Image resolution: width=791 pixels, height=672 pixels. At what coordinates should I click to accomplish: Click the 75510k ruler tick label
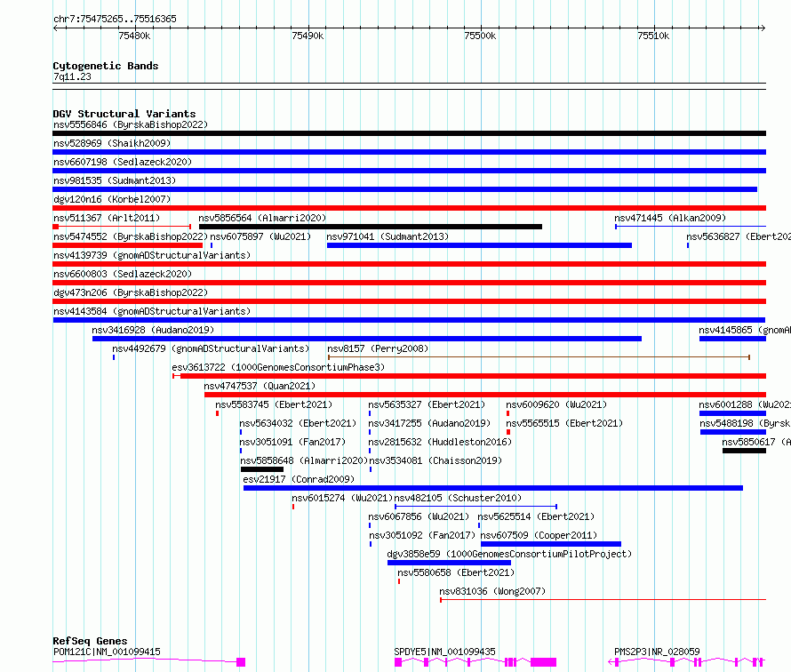click(x=653, y=36)
